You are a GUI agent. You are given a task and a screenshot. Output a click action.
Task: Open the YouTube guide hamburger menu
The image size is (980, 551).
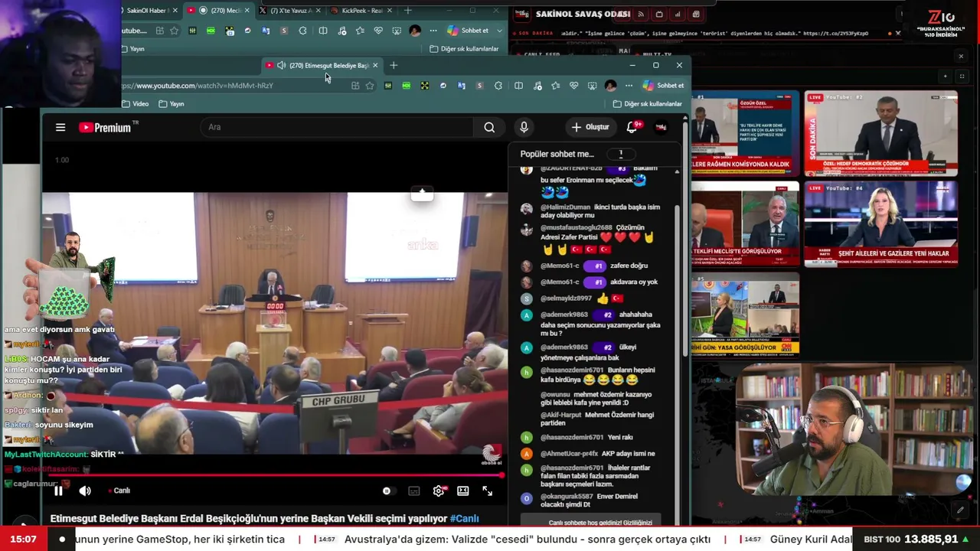[60, 127]
